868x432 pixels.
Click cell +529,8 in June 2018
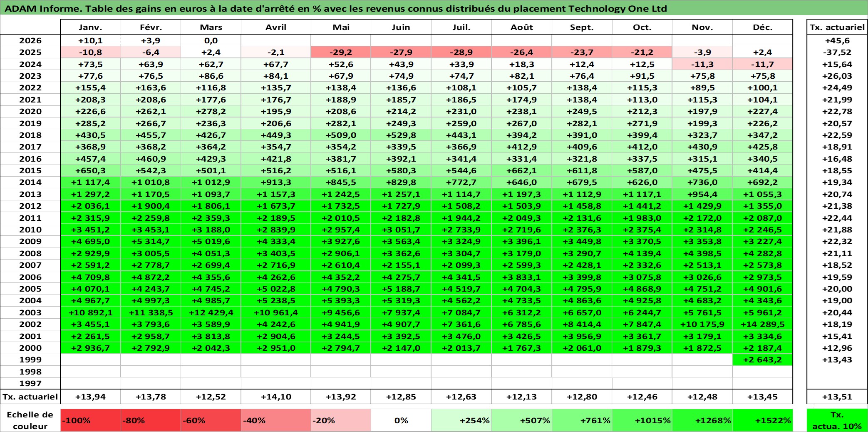[x=401, y=135]
